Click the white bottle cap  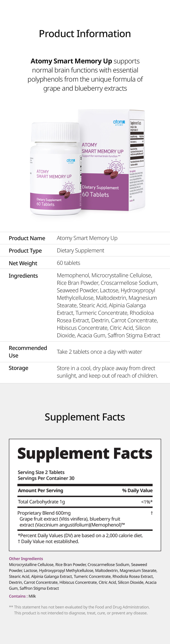[56, 132]
